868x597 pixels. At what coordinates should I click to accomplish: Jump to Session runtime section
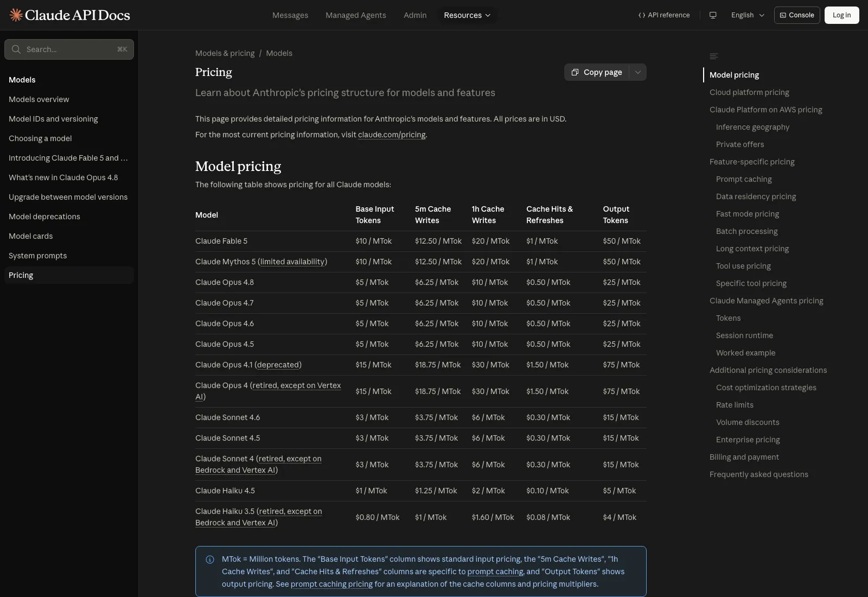pos(744,335)
